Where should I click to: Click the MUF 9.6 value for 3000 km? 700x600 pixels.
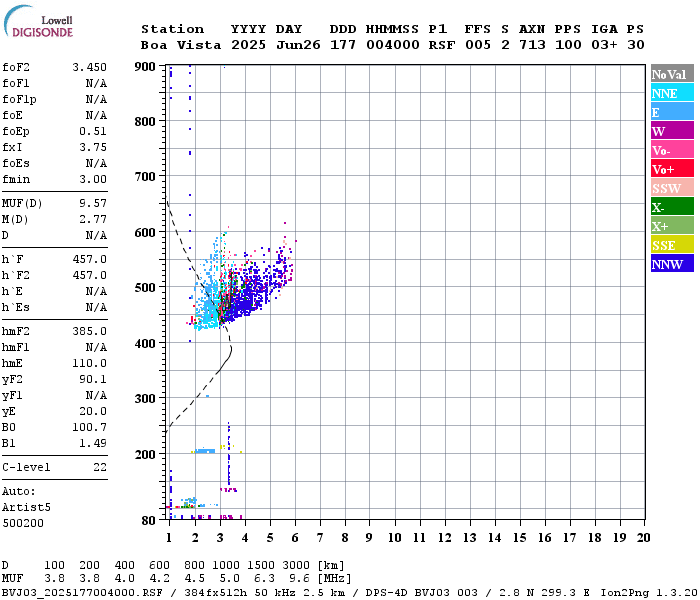pos(299,579)
